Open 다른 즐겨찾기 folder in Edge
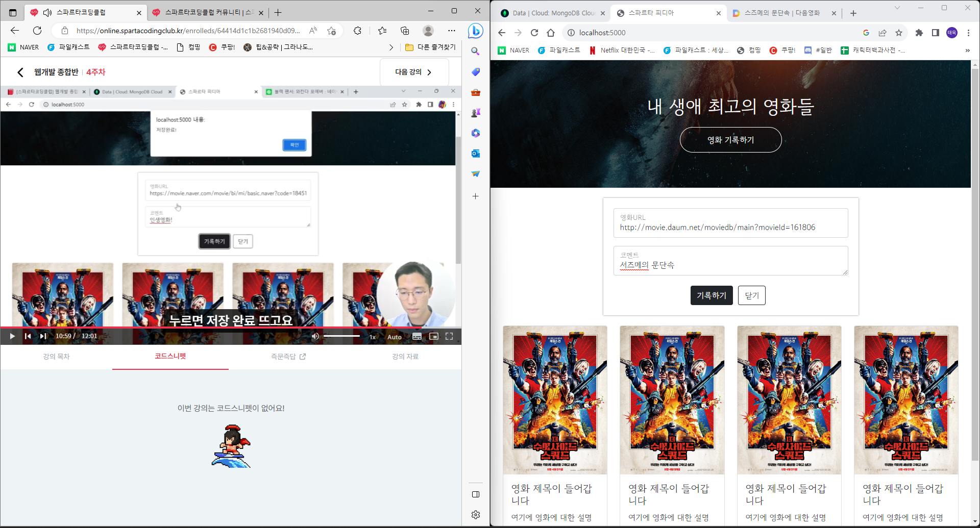 (x=430, y=47)
